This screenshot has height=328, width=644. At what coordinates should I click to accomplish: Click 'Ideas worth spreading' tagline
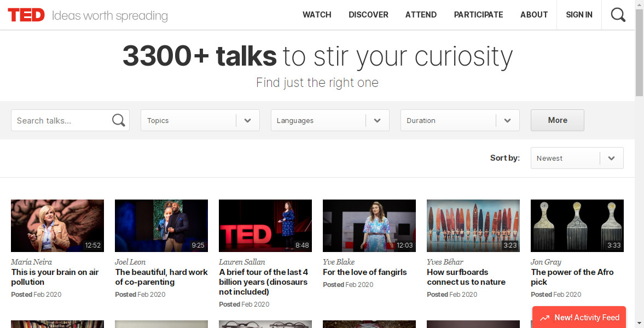(x=109, y=16)
